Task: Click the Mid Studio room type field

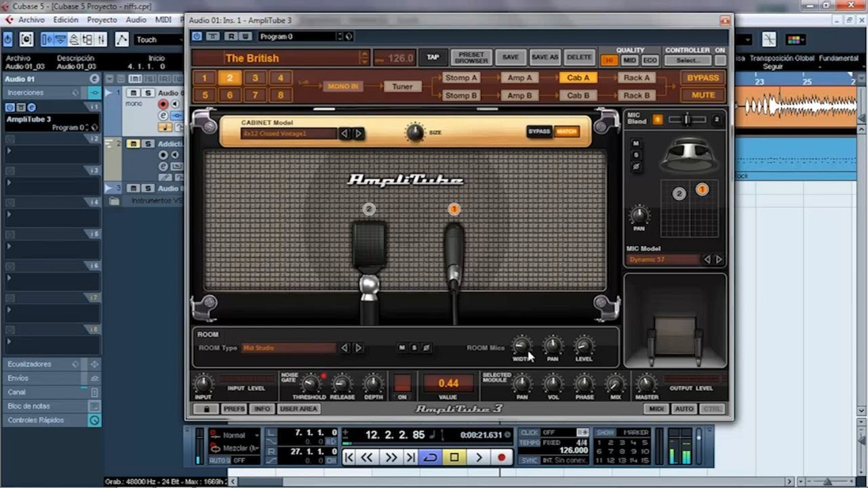Action: (x=289, y=348)
